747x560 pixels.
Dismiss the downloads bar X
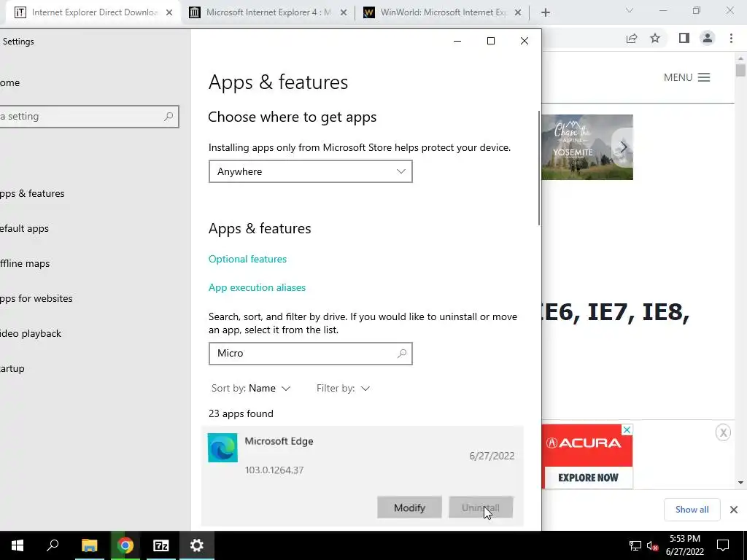734,510
